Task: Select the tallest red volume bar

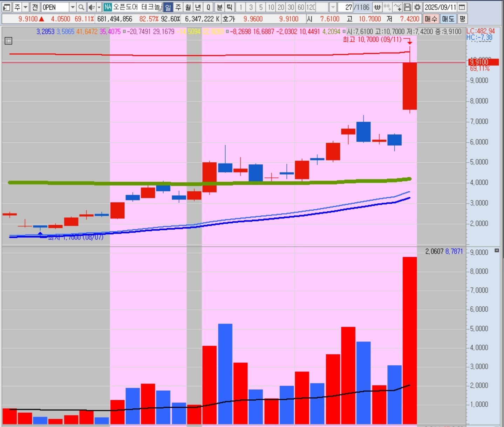Action: tap(410, 340)
